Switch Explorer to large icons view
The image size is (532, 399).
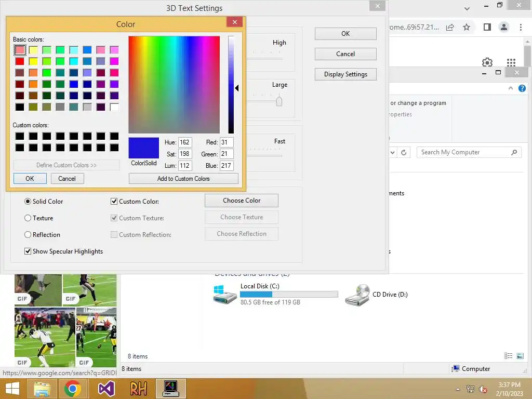click(x=520, y=355)
